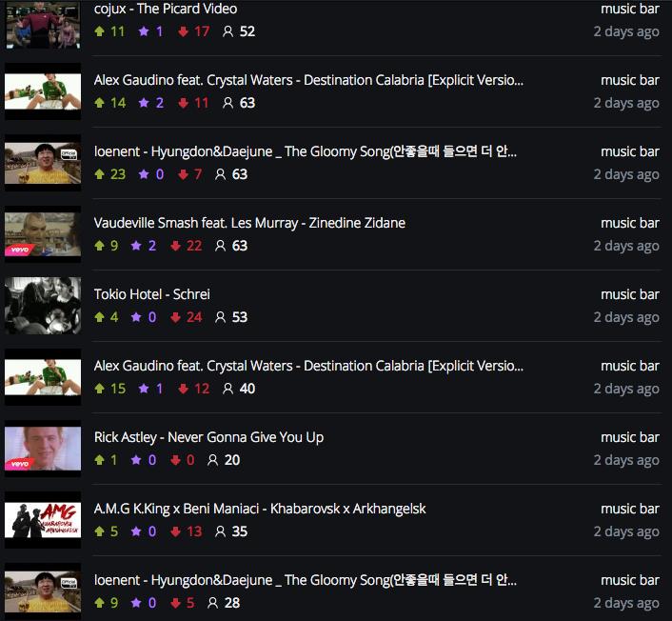Click the A.M.G Khabarovsk red-logo thumbnail
672x621 pixels.
click(x=42, y=519)
